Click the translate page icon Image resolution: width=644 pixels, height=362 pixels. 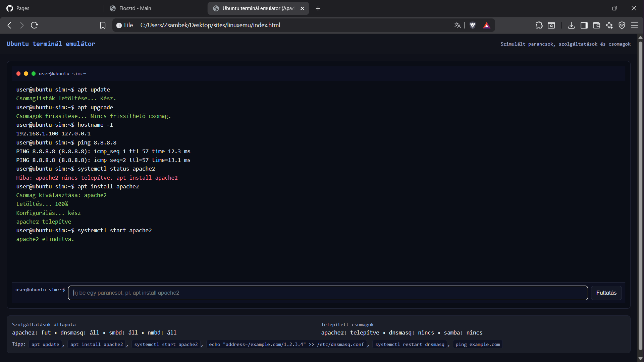(458, 25)
